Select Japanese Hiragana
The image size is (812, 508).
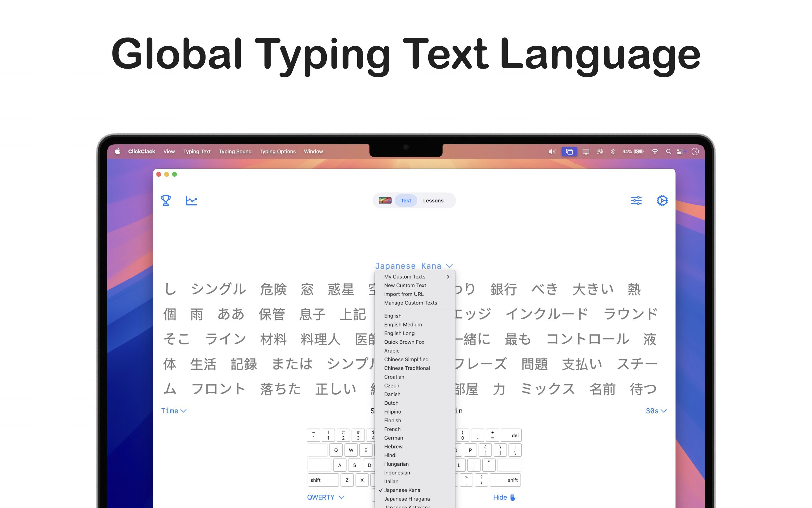click(415, 499)
